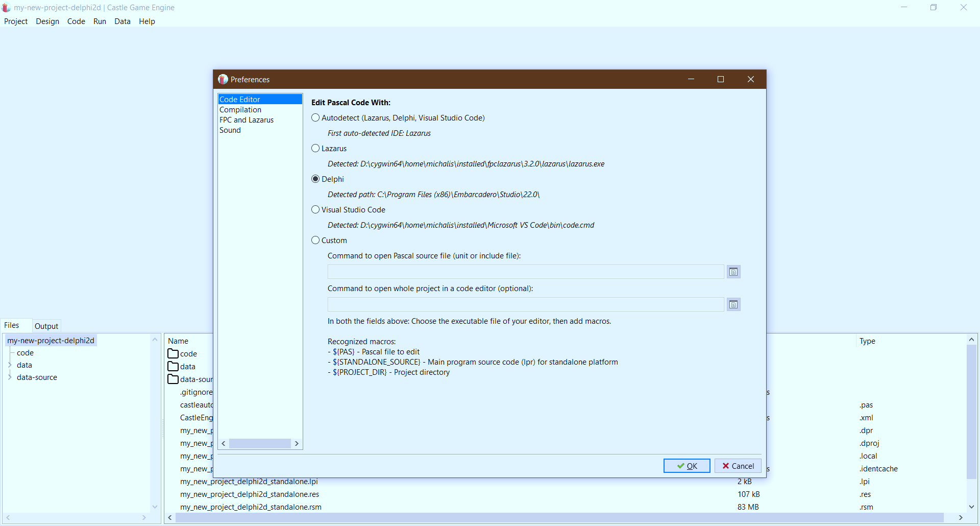The image size is (980, 526).
Task: Enable Autodetect for editing Pascal code
Action: point(315,117)
